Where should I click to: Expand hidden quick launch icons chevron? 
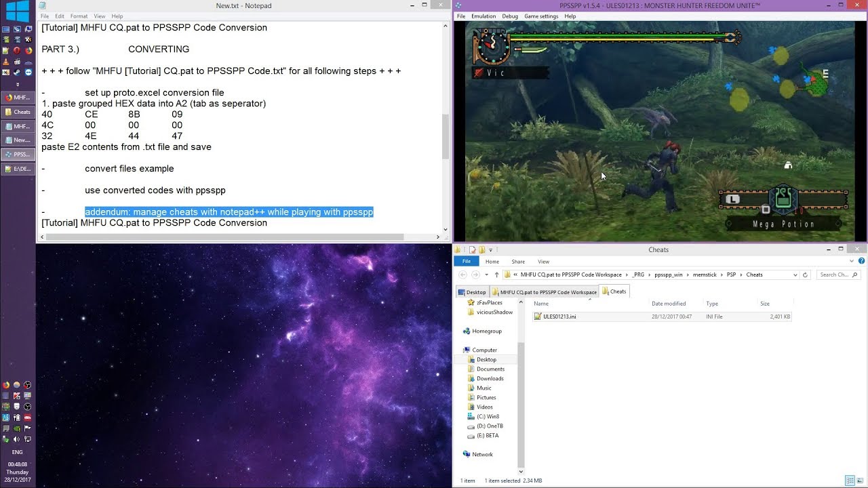click(x=18, y=84)
